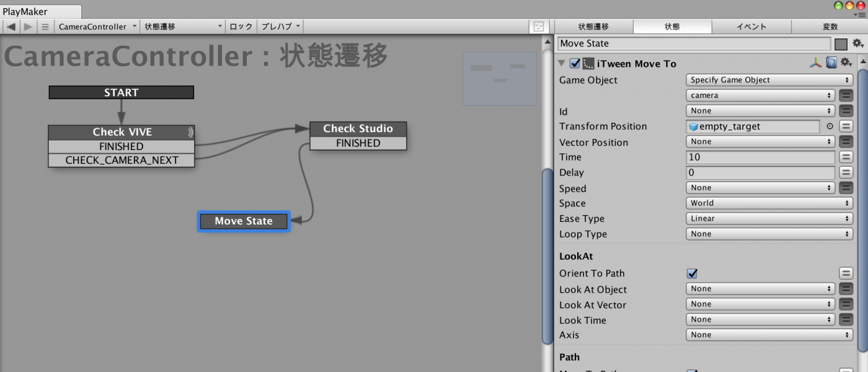868x372 pixels.
Task: Open Id None dropdown
Action: coord(761,111)
